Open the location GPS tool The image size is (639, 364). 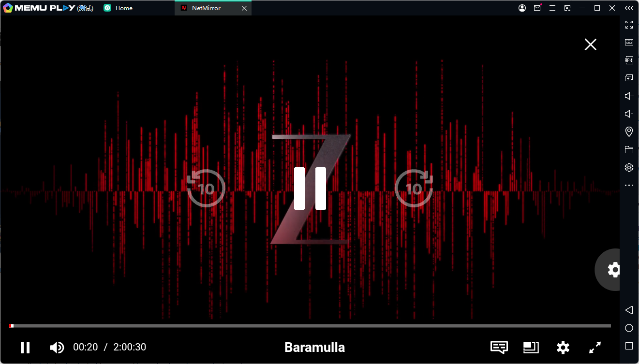[629, 131]
